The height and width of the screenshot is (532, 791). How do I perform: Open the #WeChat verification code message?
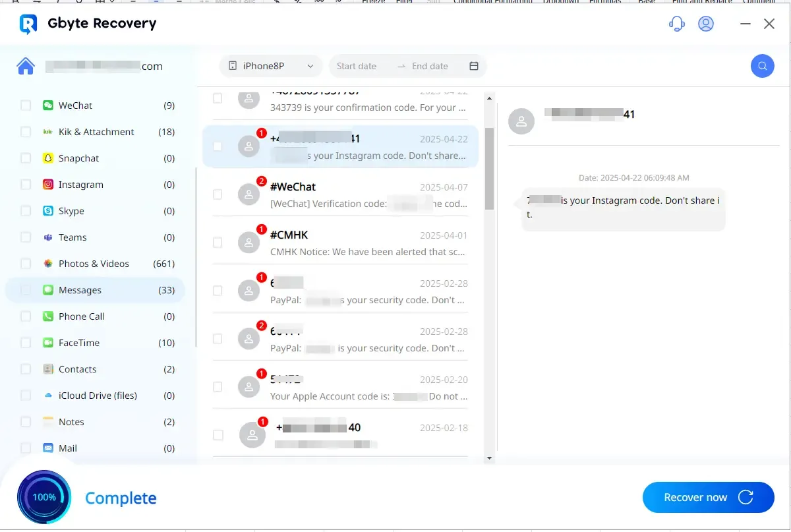[340, 194]
